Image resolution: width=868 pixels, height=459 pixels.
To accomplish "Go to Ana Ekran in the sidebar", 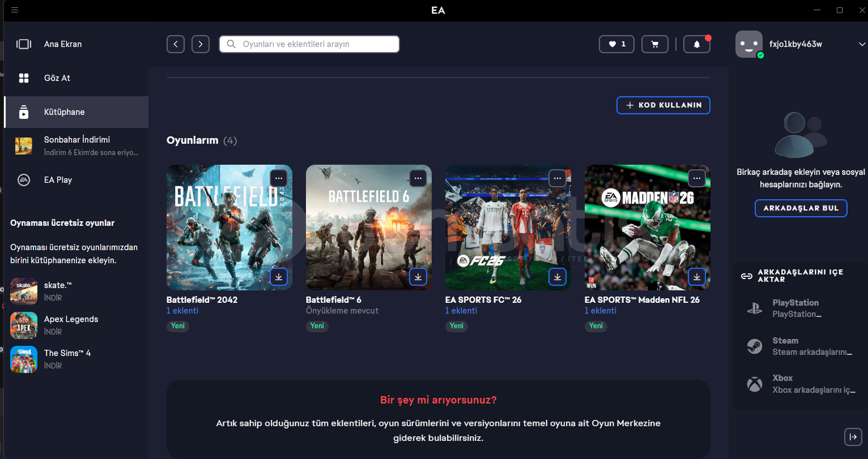I will point(76,44).
